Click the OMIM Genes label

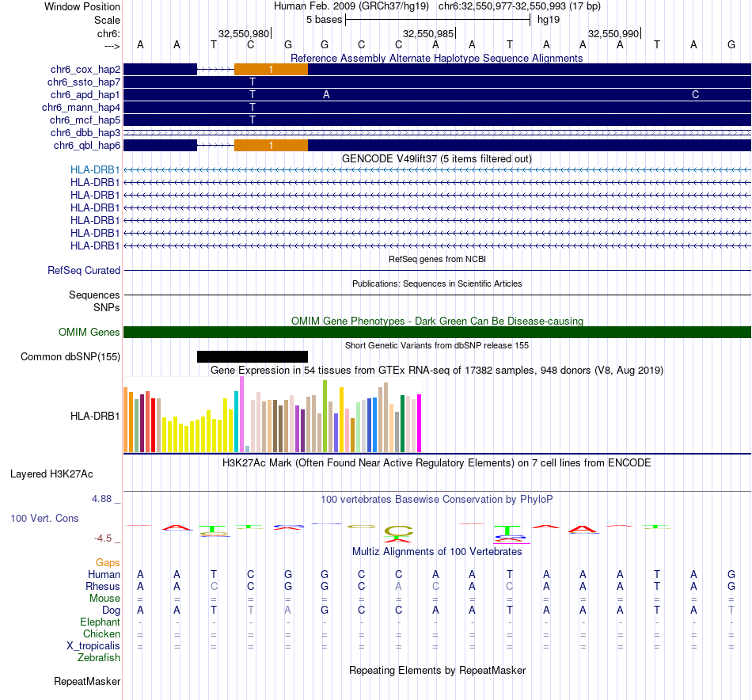click(x=89, y=332)
